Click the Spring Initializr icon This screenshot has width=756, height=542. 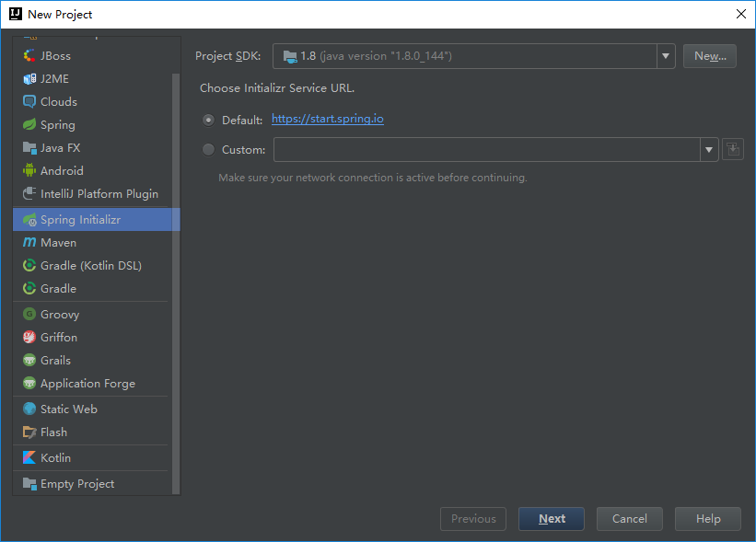pyautogui.click(x=29, y=220)
